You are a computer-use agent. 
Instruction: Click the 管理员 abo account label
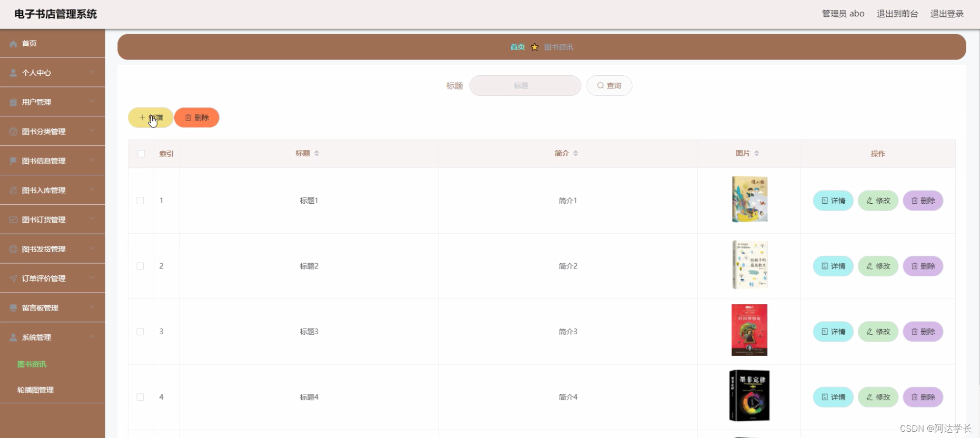(843, 14)
